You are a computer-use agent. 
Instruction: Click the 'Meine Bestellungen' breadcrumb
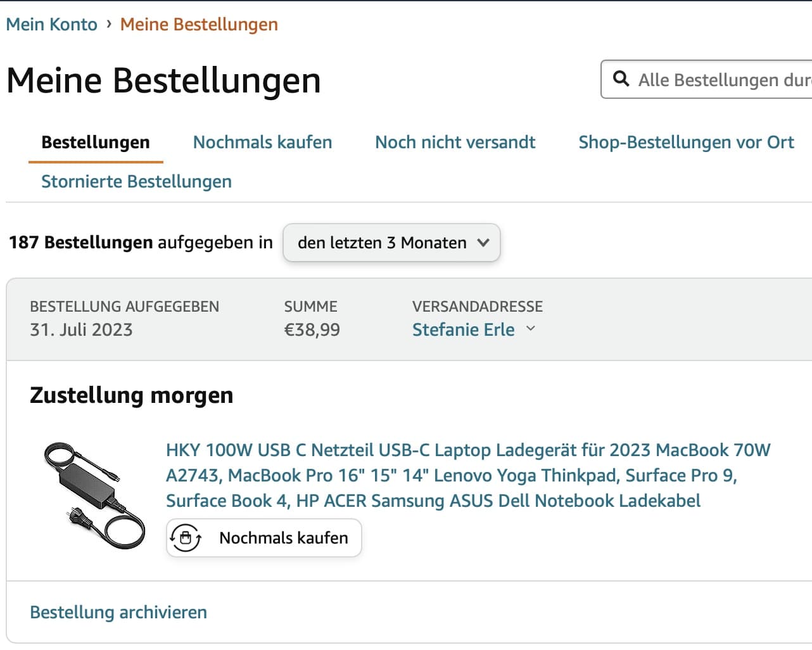(199, 25)
